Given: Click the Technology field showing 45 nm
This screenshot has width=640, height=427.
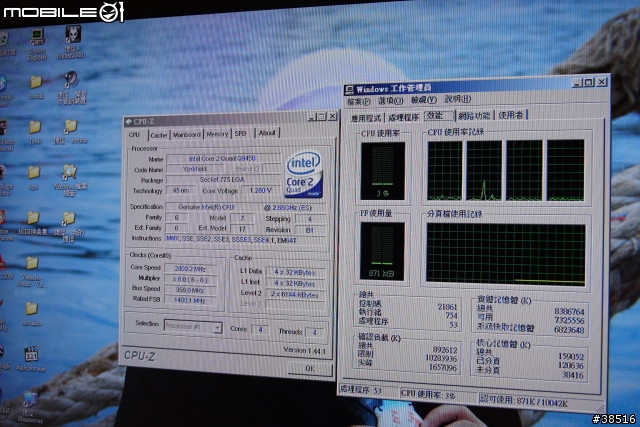Looking at the screenshot, I should pos(180,191).
